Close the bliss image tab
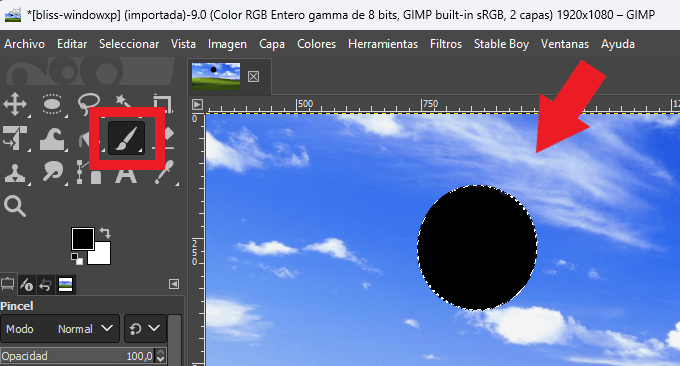680x366 pixels. point(254,77)
